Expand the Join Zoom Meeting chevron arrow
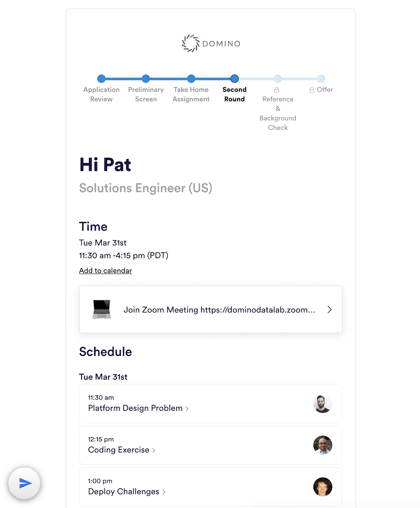 [x=330, y=310]
